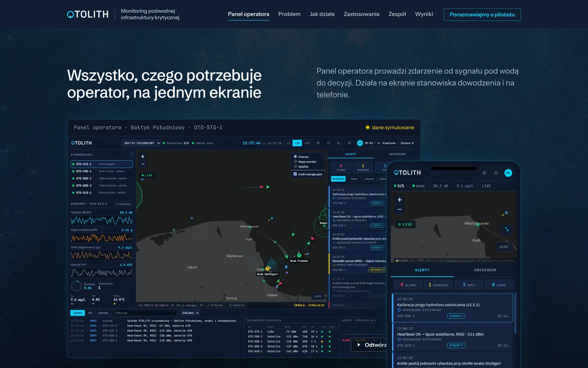Mute sound using desktop speaker icon

coord(318,143)
